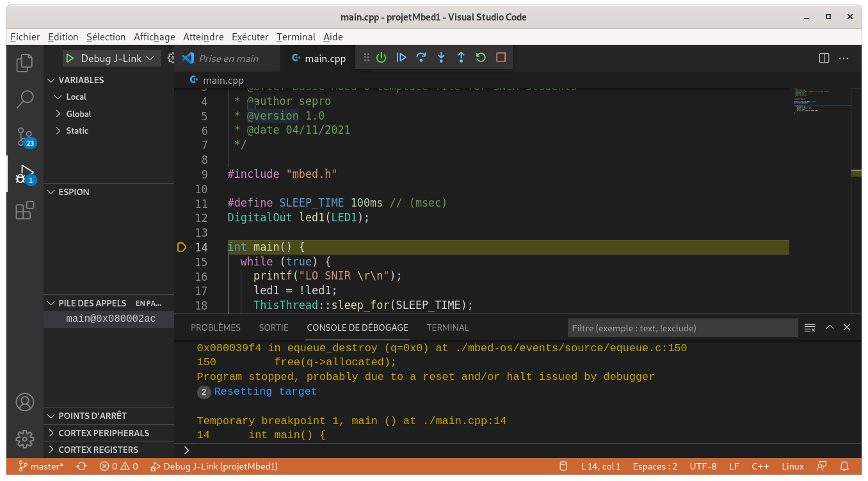Image resolution: width=868 pixels, height=481 pixels.
Task: Click the green power/reset debug button
Action: tap(382, 58)
